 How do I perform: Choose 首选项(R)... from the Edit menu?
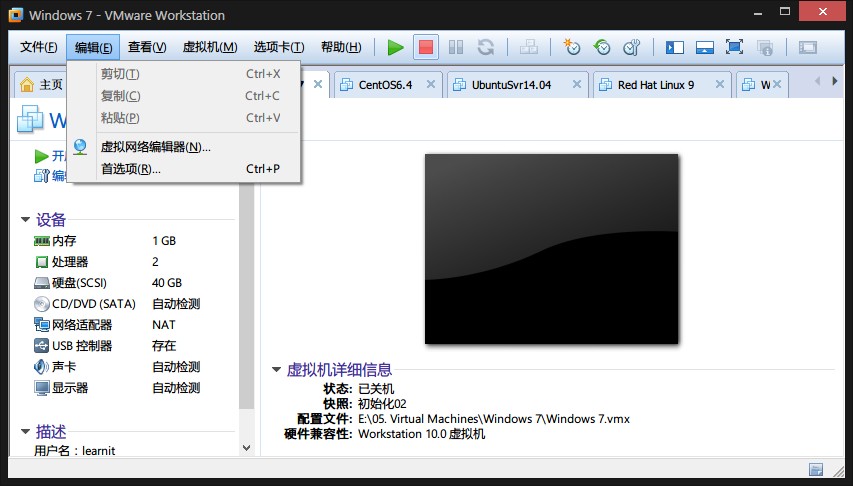click(x=183, y=169)
